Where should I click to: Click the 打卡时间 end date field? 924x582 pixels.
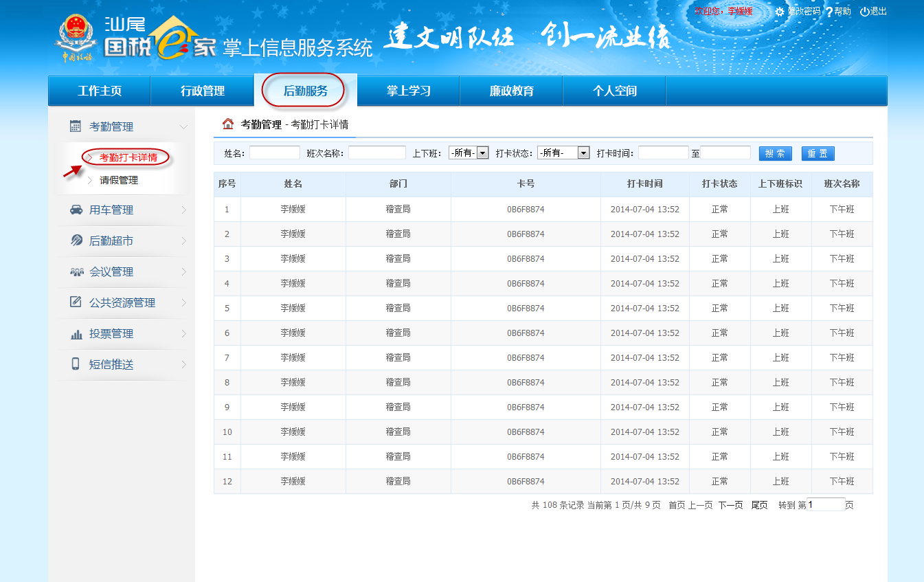tap(725, 153)
